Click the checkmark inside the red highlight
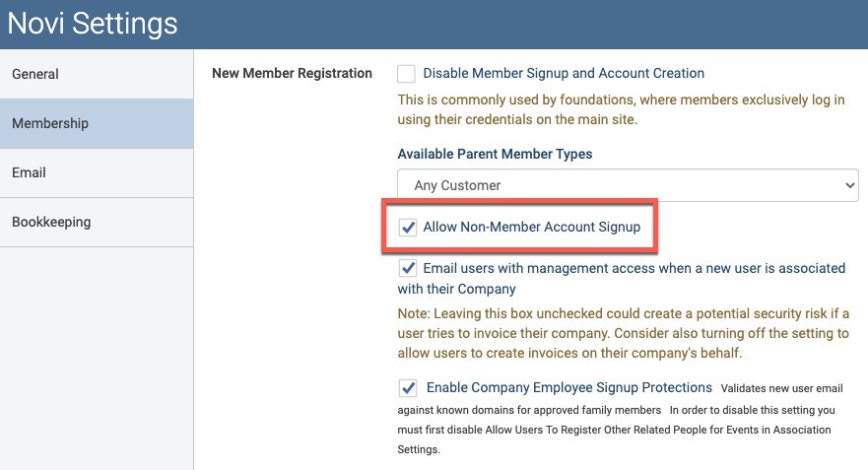 click(408, 227)
